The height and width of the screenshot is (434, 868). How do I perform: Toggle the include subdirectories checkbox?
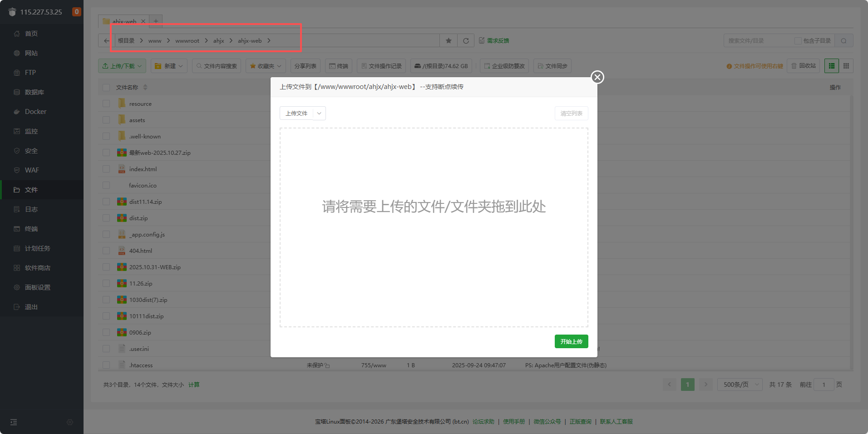point(798,41)
